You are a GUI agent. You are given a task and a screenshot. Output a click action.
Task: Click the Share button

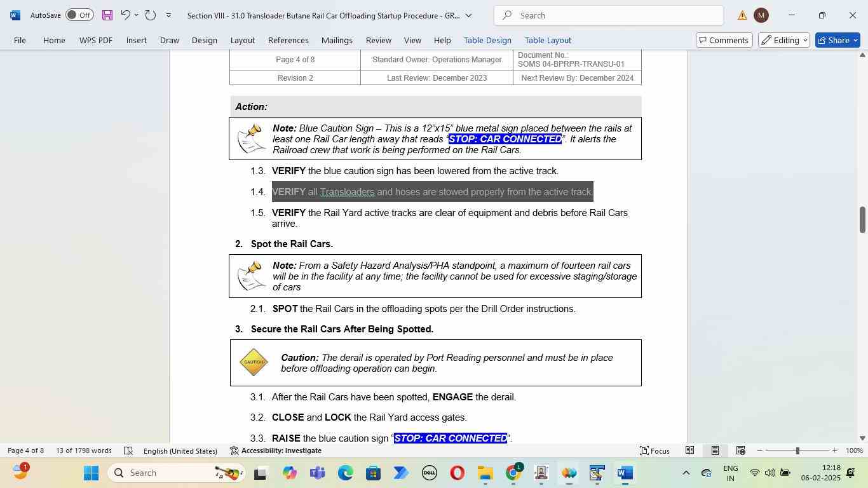(x=837, y=40)
